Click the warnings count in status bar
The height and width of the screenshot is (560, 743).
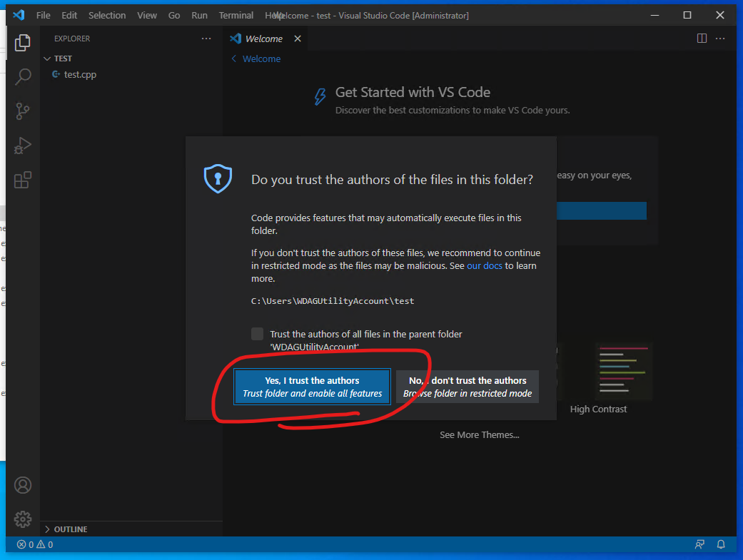[x=44, y=544]
